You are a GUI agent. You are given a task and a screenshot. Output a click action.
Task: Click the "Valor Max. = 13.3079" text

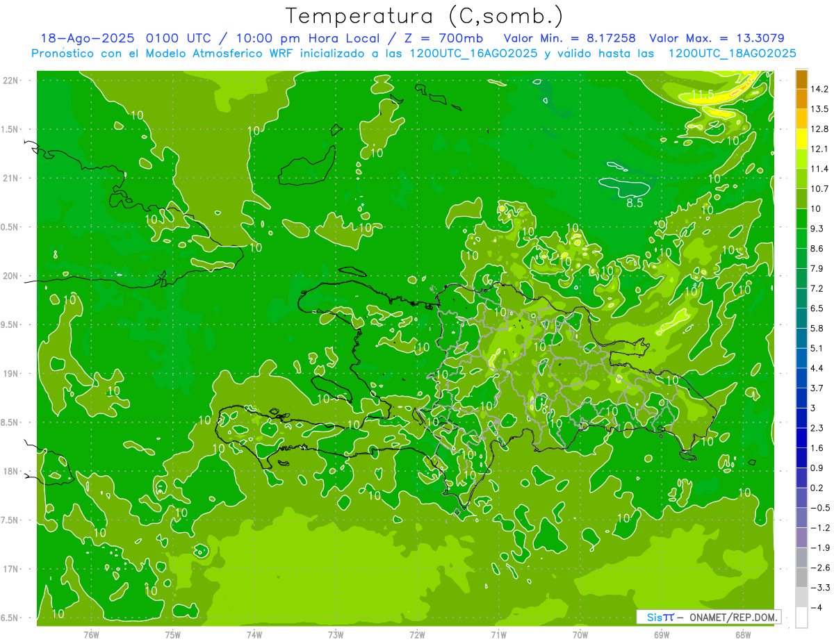717,38
